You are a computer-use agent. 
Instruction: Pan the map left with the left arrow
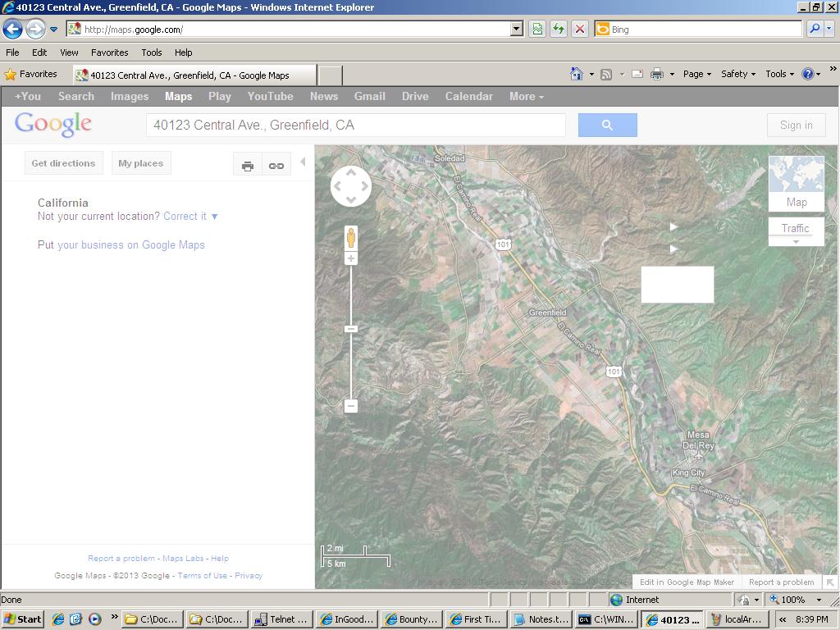click(337, 186)
